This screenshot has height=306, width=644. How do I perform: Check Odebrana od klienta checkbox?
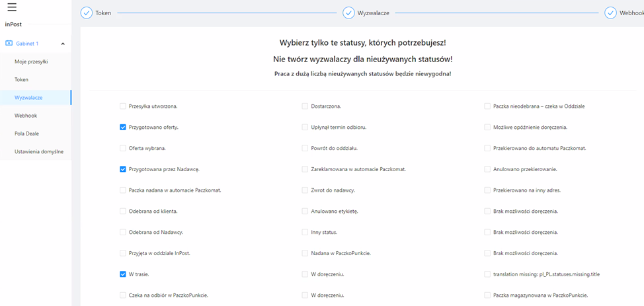click(x=122, y=211)
